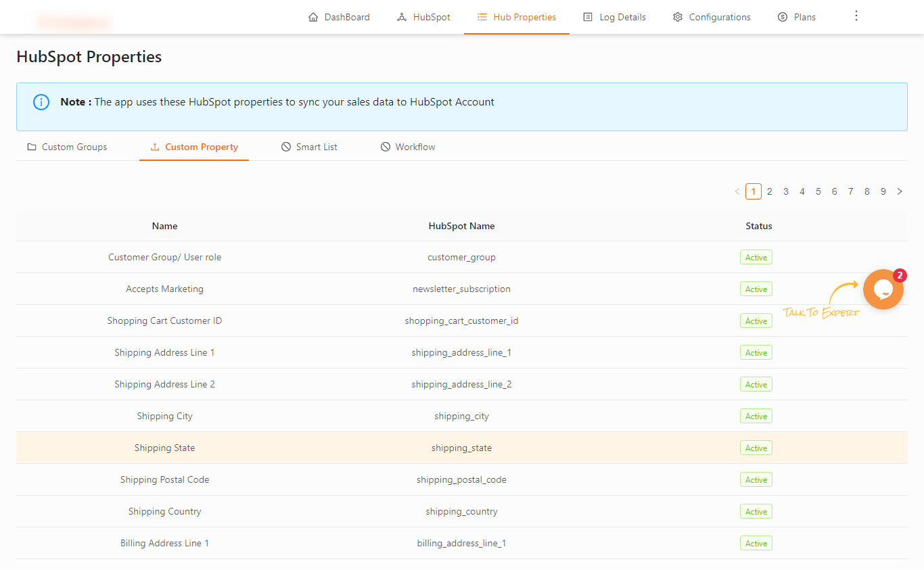Select page 1 in pagination
The height and width of the screenshot is (570, 924).
pyautogui.click(x=754, y=191)
